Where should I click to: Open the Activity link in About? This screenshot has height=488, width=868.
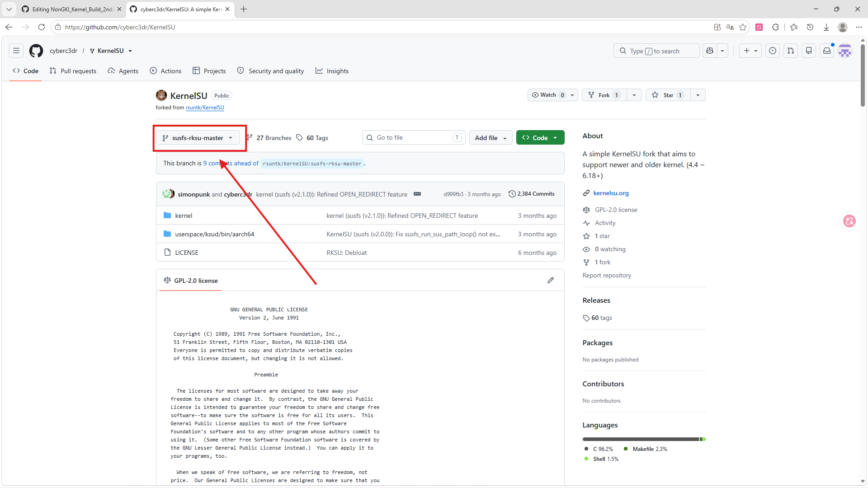click(605, 223)
